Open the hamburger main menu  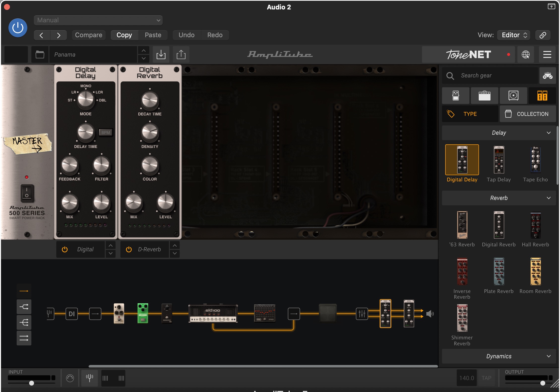pos(547,54)
